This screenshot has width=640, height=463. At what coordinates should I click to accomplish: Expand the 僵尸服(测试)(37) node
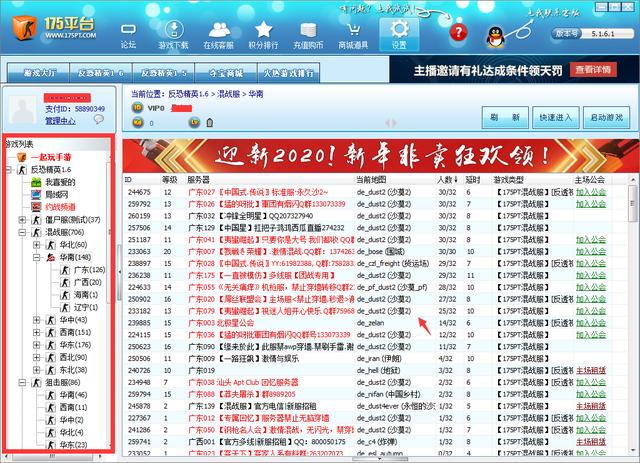[22, 220]
